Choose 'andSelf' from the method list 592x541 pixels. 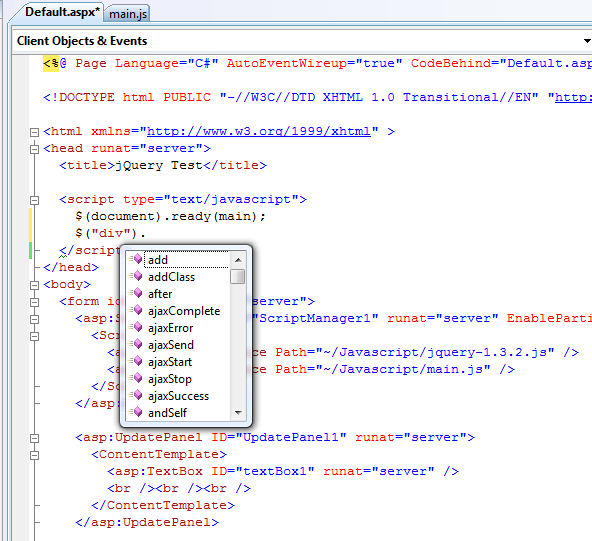click(x=167, y=413)
